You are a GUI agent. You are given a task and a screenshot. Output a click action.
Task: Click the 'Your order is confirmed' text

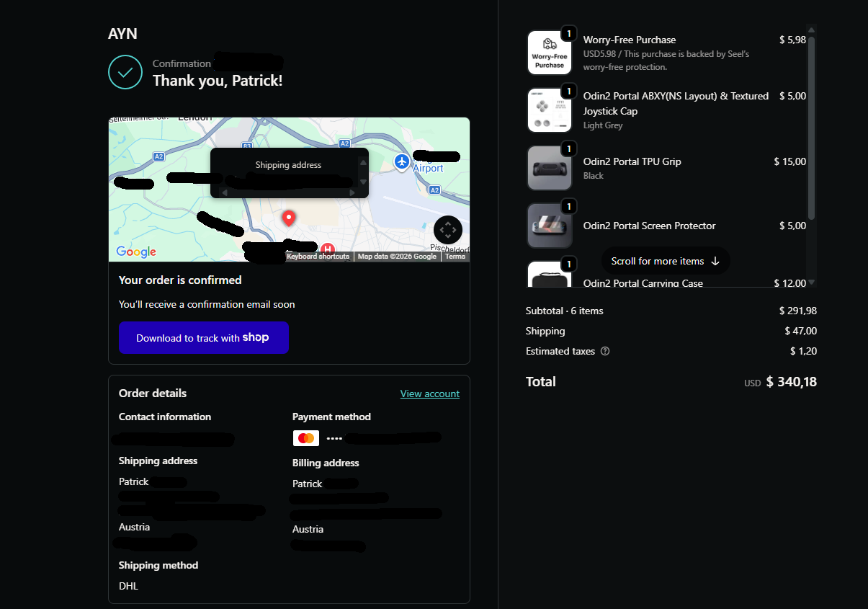180,280
